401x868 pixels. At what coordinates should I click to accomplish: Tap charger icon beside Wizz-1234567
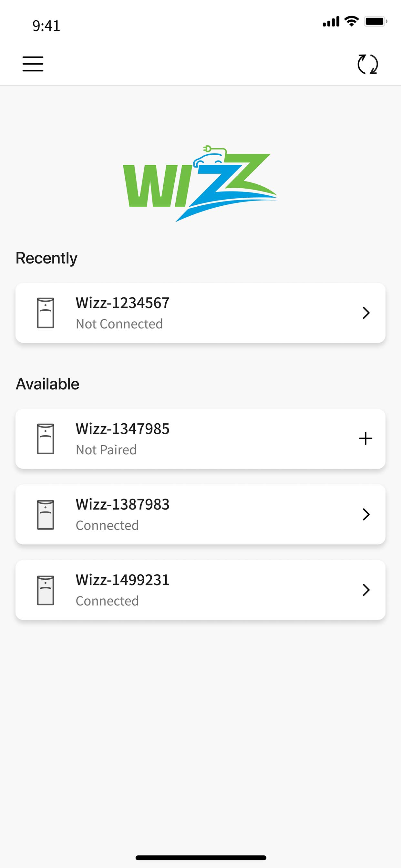point(46,313)
